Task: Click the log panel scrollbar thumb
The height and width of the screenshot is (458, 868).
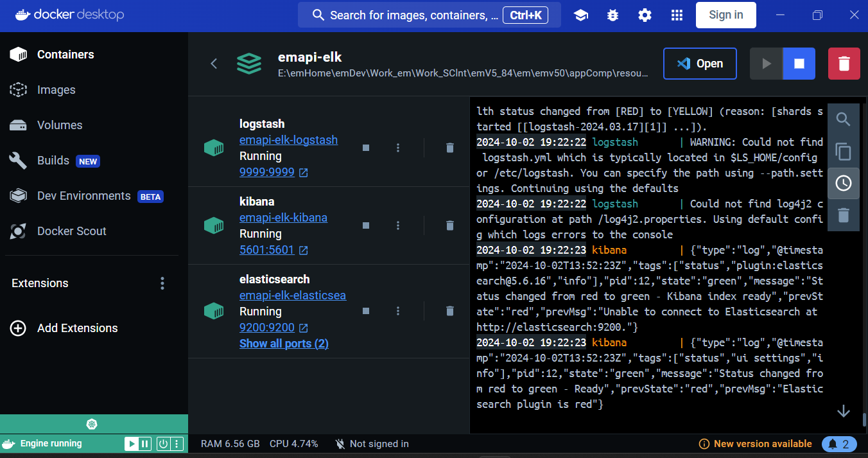Action: click(x=864, y=419)
